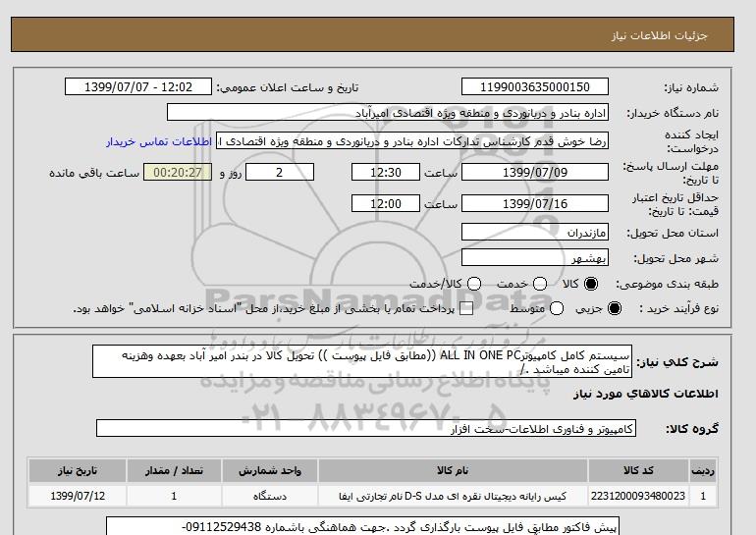756x535 pixels.
Task: Click the quantity cell showing 1
Action: click(174, 496)
